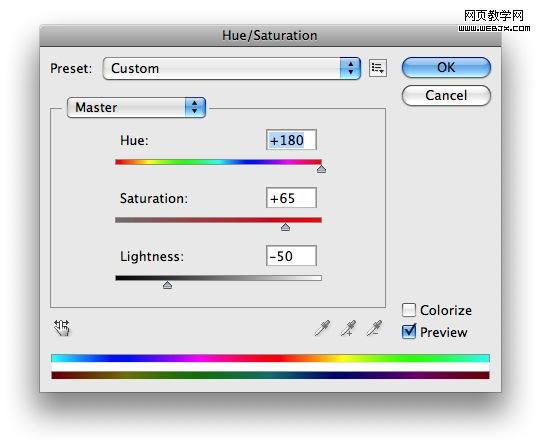The height and width of the screenshot is (447, 541).
Task: Confirm changes with the OK button
Action: 446,67
